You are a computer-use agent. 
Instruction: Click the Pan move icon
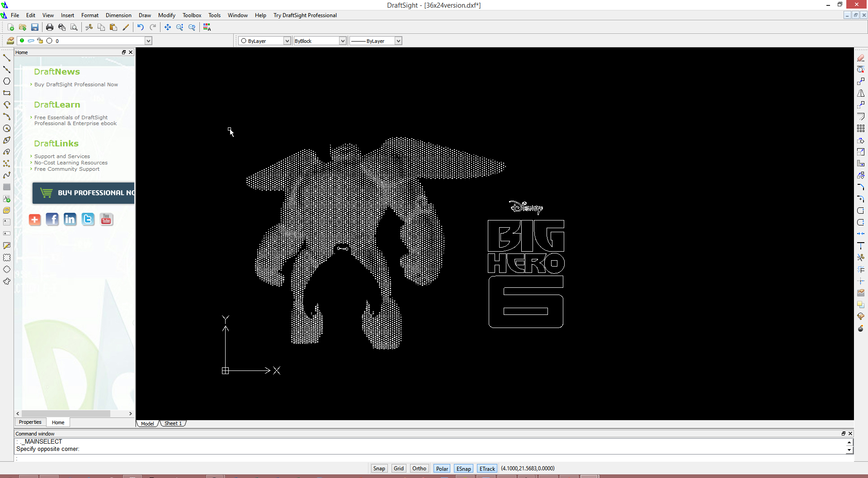tap(168, 27)
